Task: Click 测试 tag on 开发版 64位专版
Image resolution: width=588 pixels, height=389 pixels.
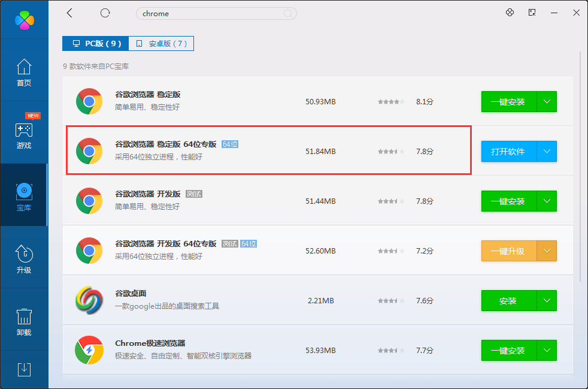Action: [229, 244]
